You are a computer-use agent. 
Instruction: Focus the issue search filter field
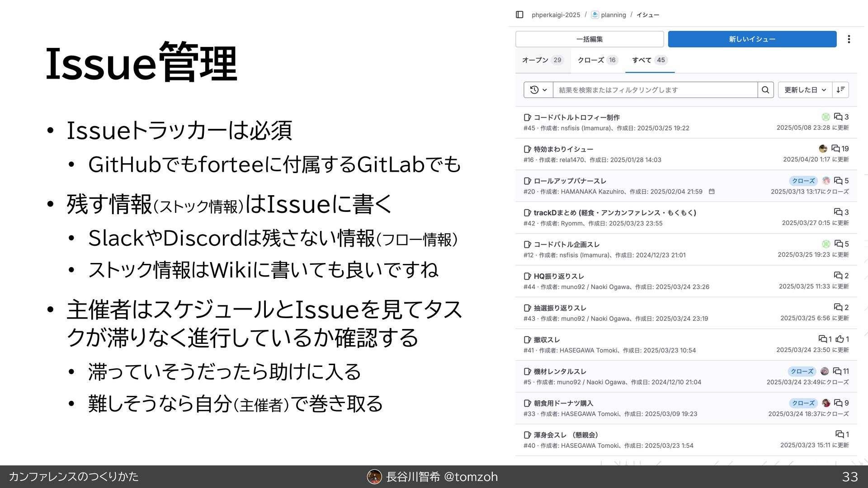point(655,90)
